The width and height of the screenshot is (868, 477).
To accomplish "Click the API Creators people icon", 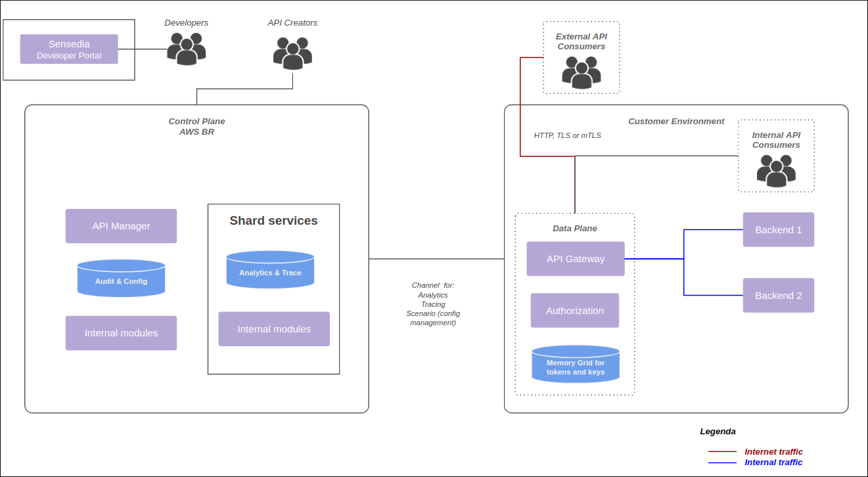I will click(x=292, y=53).
